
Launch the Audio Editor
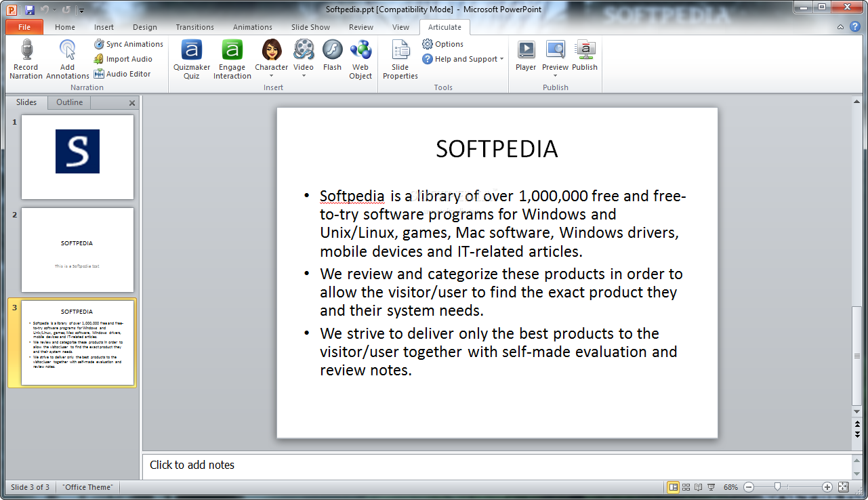(x=122, y=74)
